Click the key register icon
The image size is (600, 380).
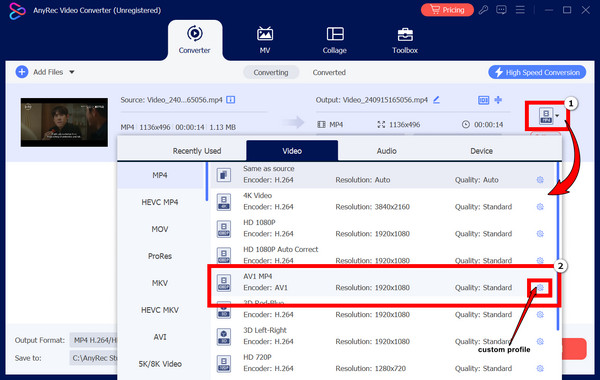click(483, 10)
